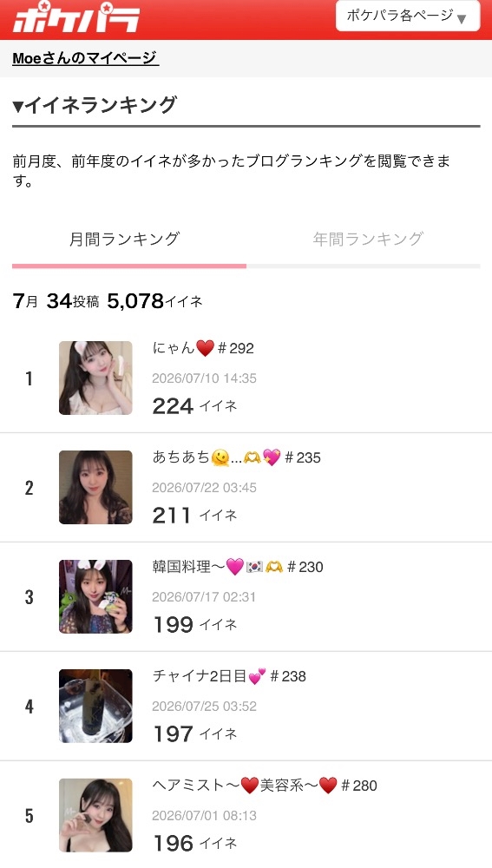Open rank 3 bunny ears thumbnail
Image resolution: width=492 pixels, height=868 pixels.
tap(95, 597)
